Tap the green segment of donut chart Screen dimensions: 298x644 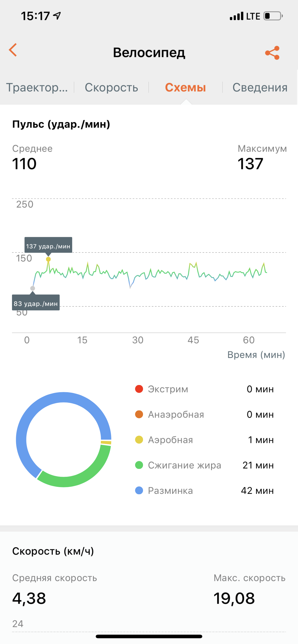tap(83, 477)
